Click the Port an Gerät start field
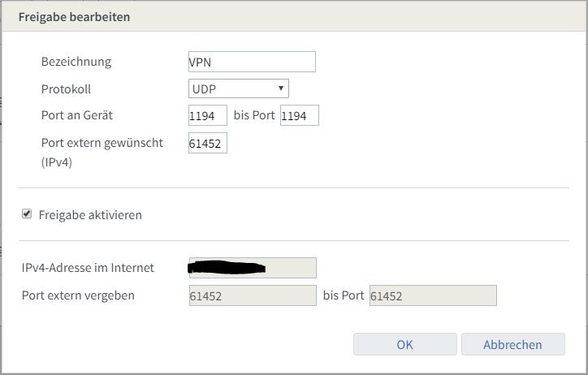The image size is (588, 375). click(x=207, y=116)
